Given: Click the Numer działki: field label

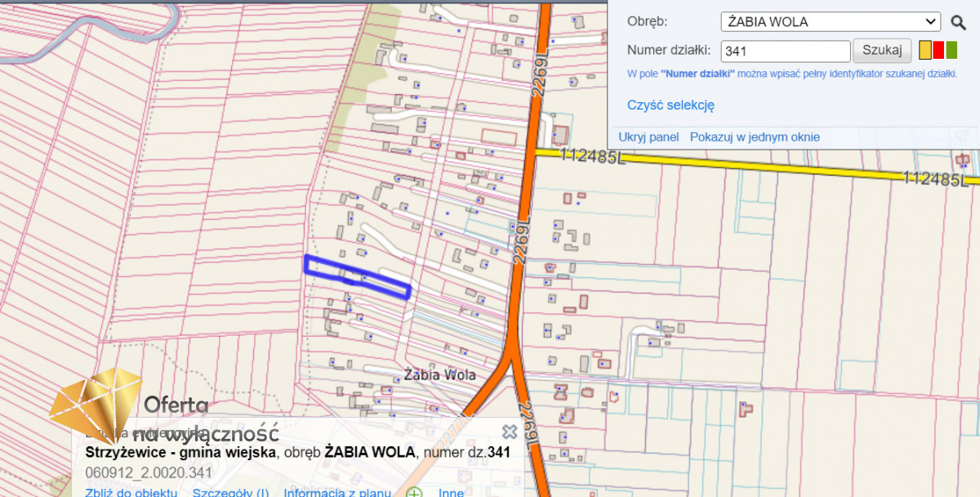Looking at the screenshot, I should tap(669, 51).
